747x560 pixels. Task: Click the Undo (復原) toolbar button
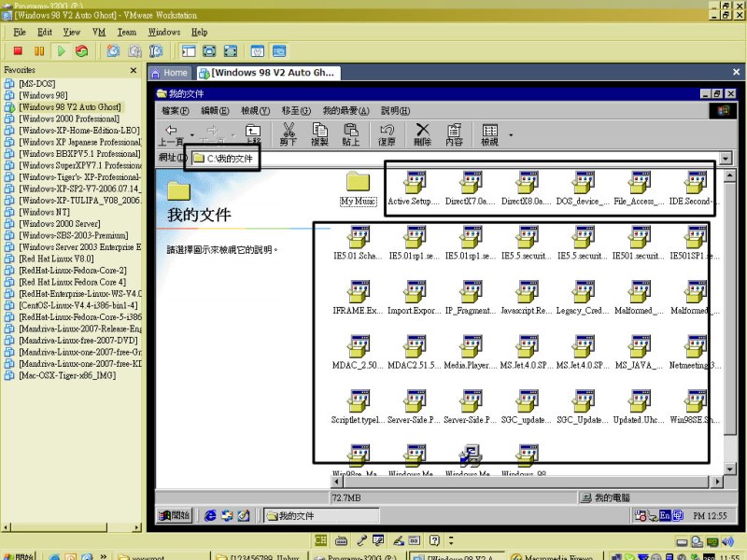387,134
